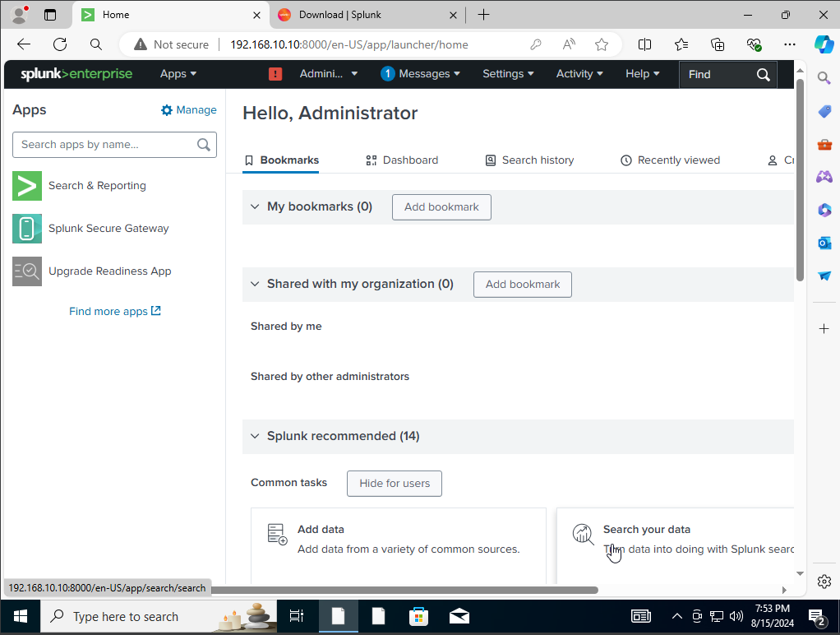Click the Hide for users button

point(395,484)
